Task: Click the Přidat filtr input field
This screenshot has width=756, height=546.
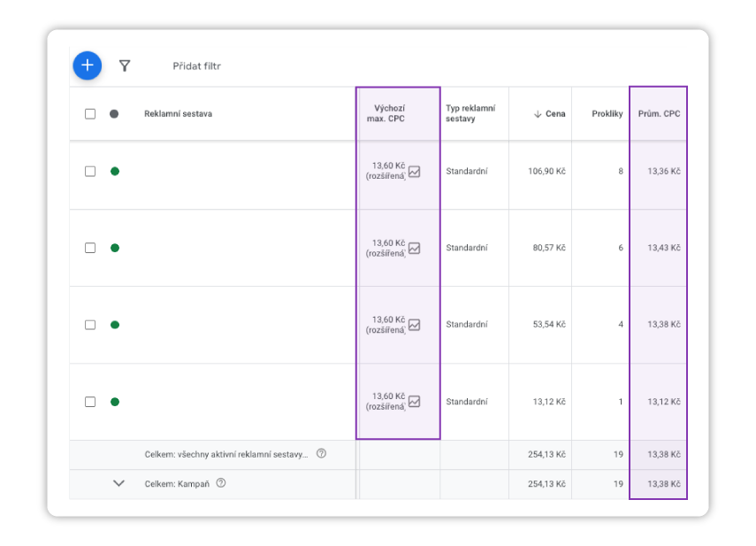Action: click(197, 66)
